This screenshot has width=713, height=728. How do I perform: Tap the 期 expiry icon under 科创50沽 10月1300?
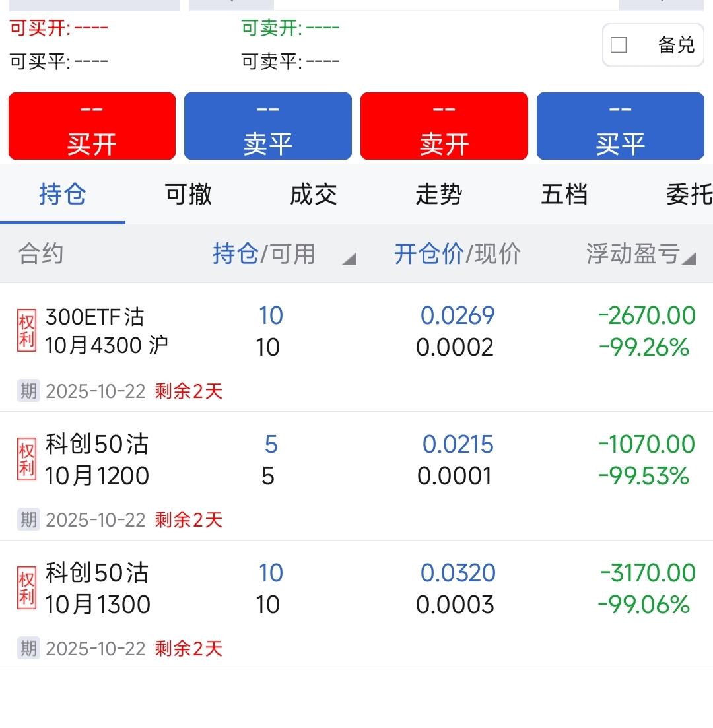[x=28, y=649]
